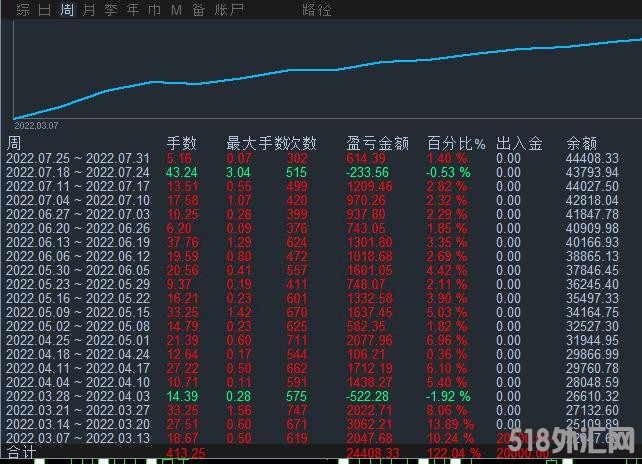Click the 出入金 column header

coord(519,143)
